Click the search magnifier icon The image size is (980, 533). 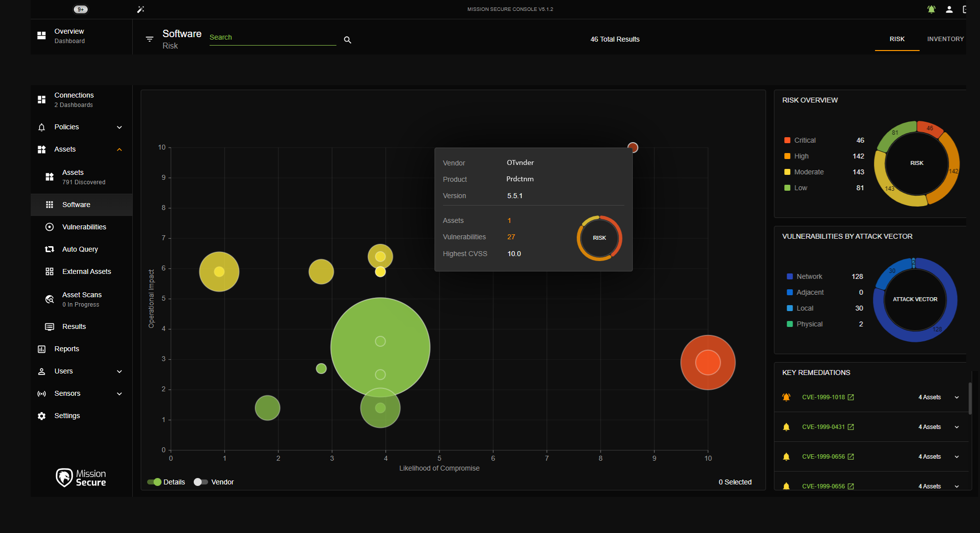(x=348, y=40)
